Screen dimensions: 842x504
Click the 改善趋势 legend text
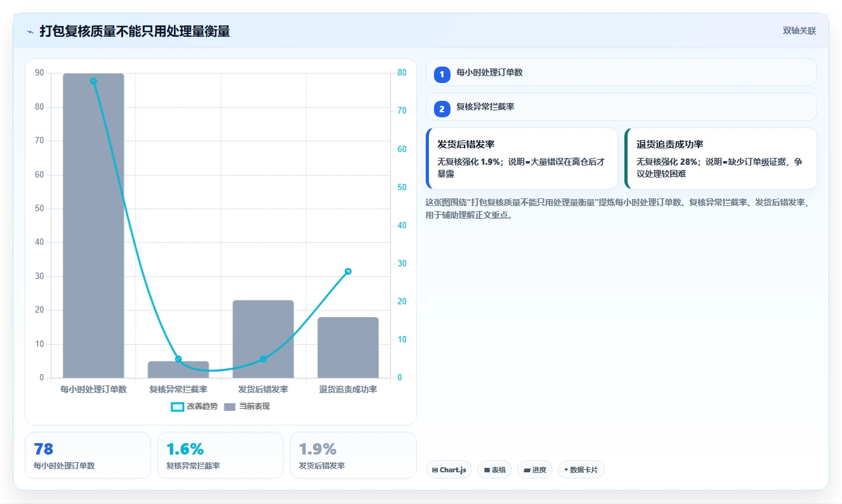(x=202, y=406)
